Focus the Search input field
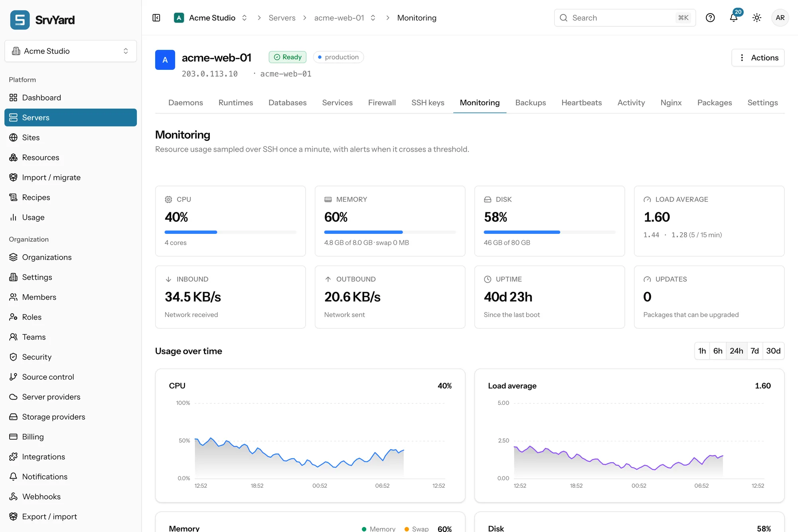 point(625,18)
